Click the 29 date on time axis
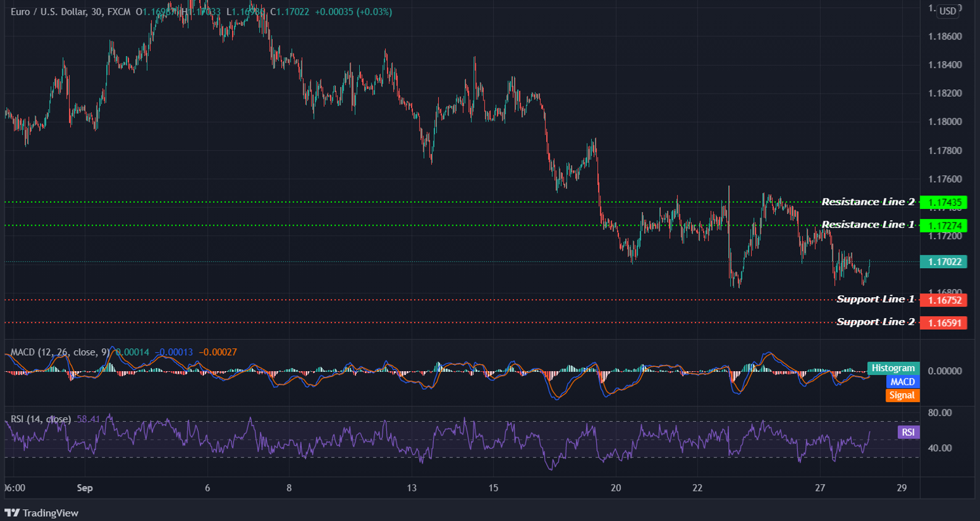 click(902, 488)
